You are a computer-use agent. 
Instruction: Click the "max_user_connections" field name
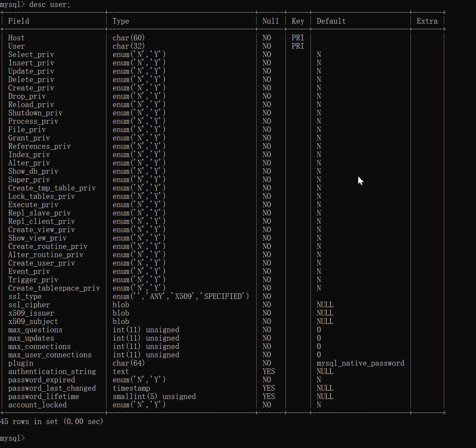(50, 355)
